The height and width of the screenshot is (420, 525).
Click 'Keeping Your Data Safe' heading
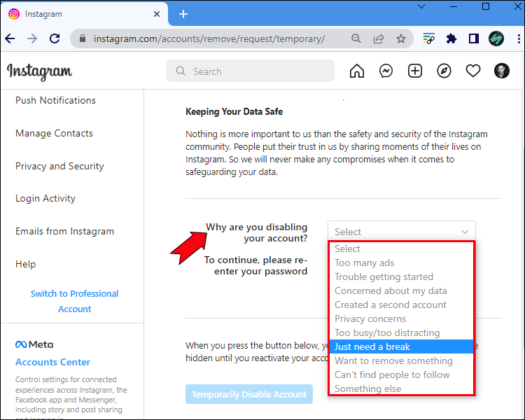tap(234, 111)
